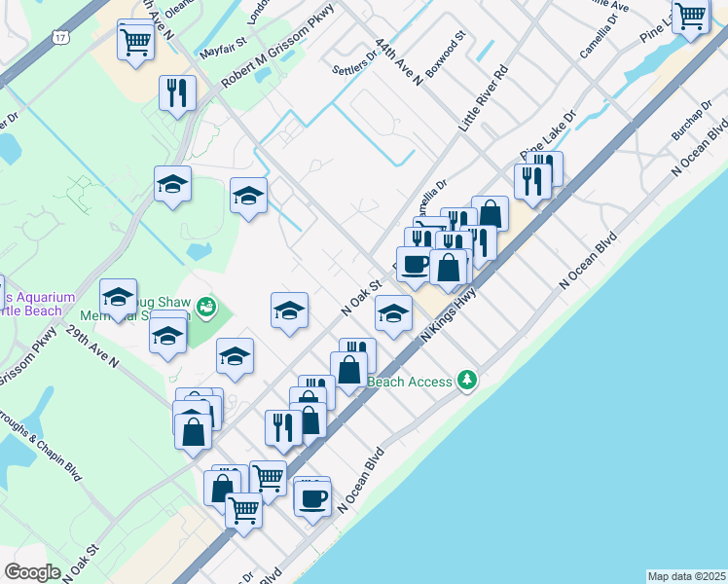Viewport: 728px width, 584px height.
Task: Open the shopping bag marker beside Camellia Dr
Action: click(491, 212)
